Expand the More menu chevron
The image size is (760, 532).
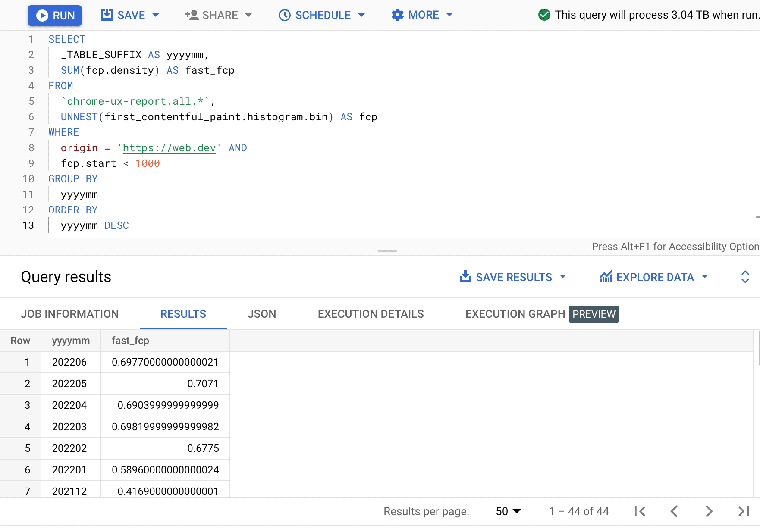(450, 15)
